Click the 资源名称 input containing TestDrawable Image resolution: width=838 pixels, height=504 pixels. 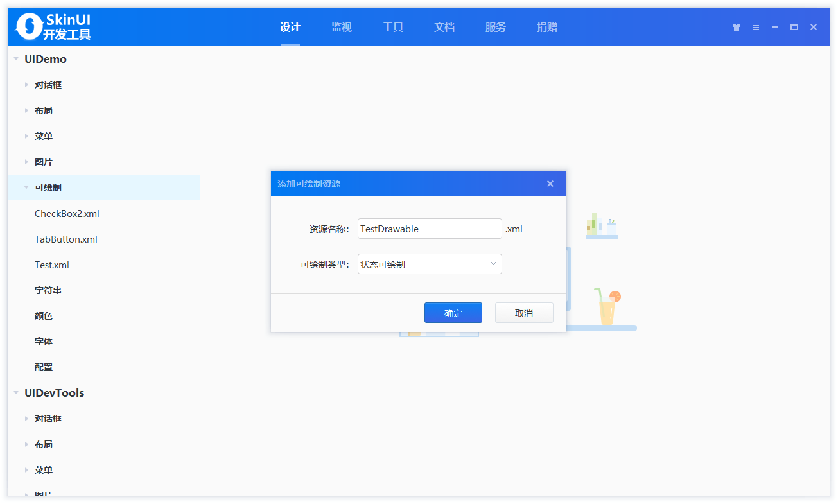point(430,229)
